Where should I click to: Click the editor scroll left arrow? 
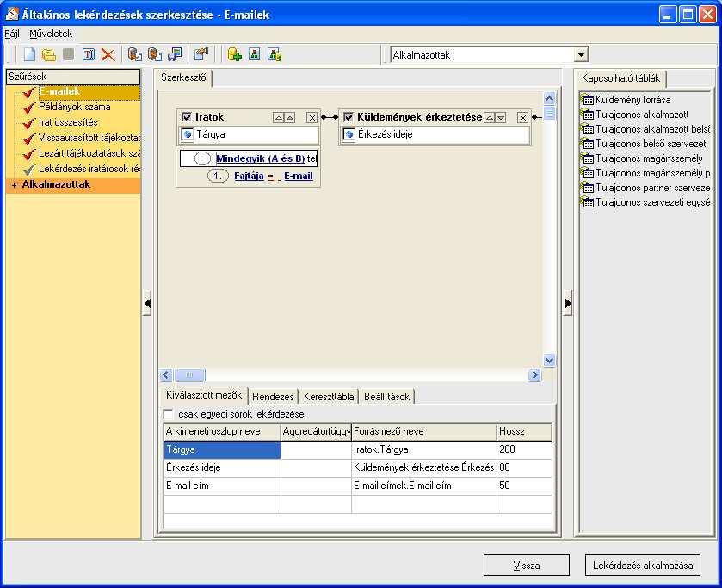tap(167, 375)
